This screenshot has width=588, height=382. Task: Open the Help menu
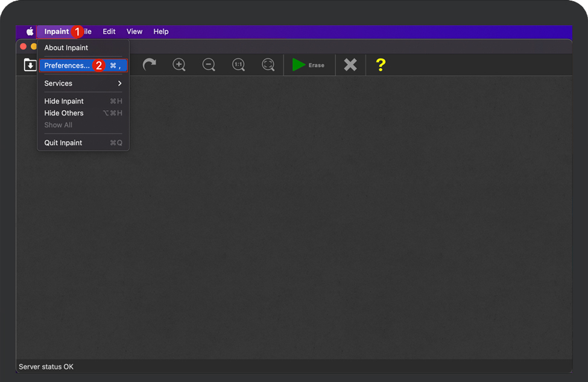coord(161,31)
